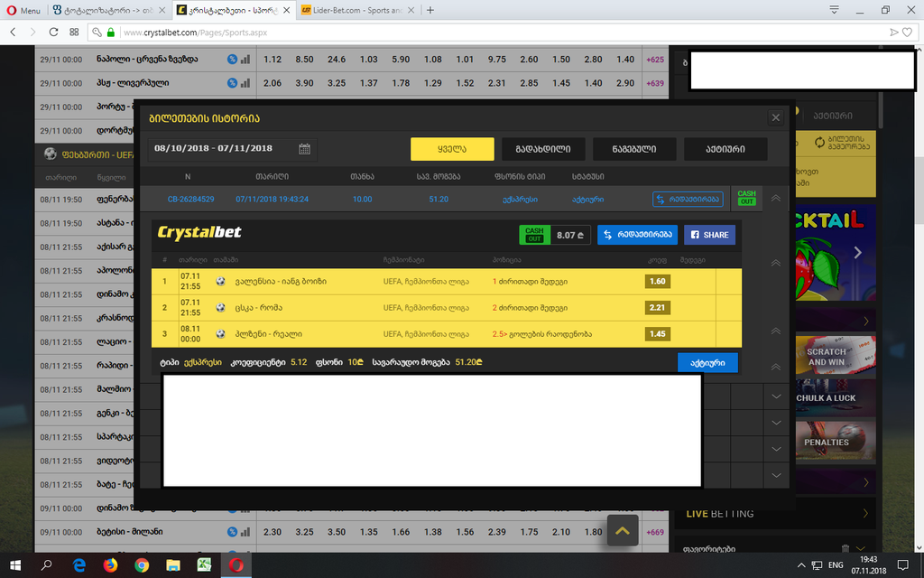The width and height of the screenshot is (924, 578).
Task: Select the ყველა filter tab
Action: 452,149
